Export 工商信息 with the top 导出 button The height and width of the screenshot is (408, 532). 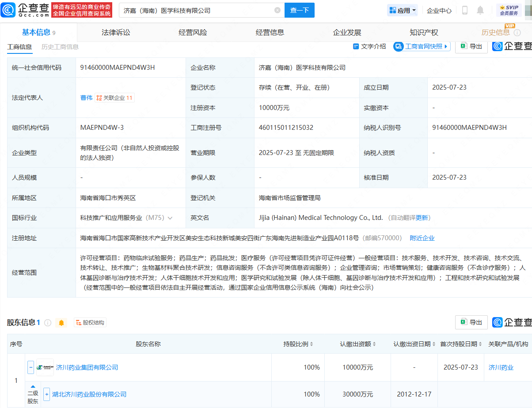tap(471, 46)
